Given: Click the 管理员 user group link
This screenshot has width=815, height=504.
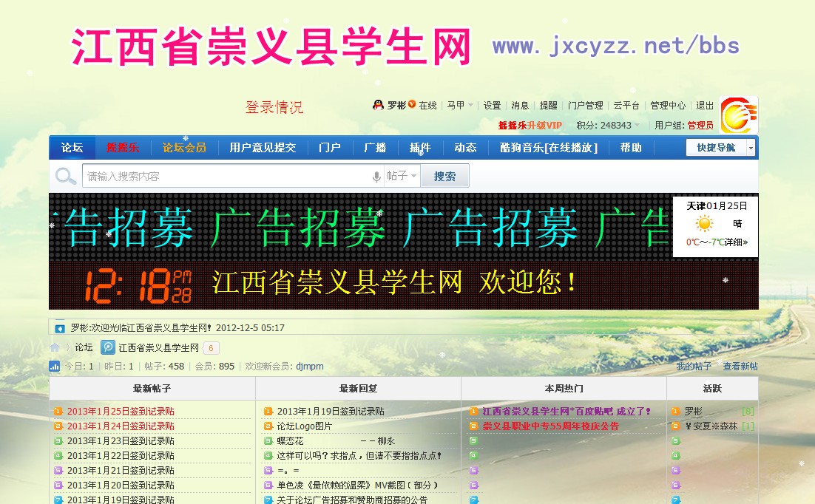Looking at the screenshot, I should [700, 125].
